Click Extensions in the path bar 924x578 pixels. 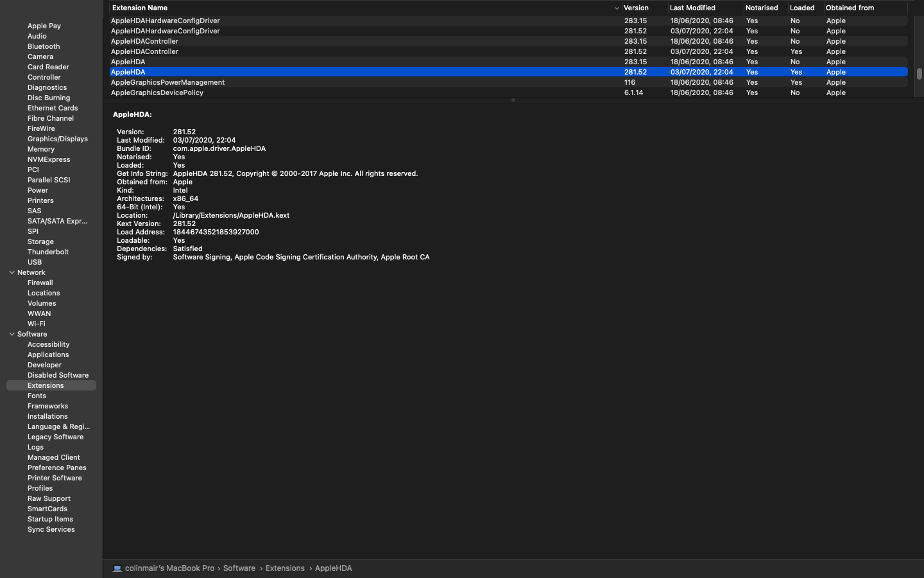(x=285, y=568)
